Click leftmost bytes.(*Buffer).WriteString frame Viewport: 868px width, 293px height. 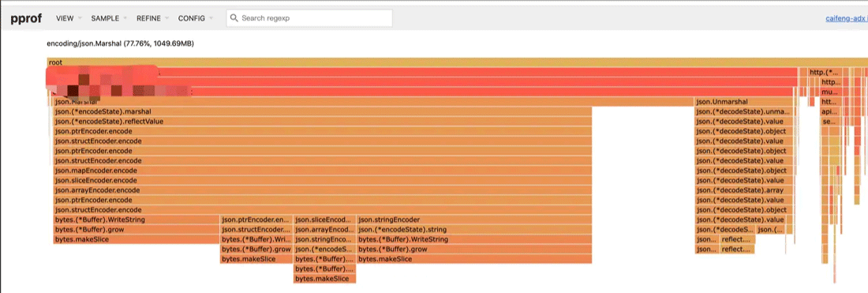[137, 220]
